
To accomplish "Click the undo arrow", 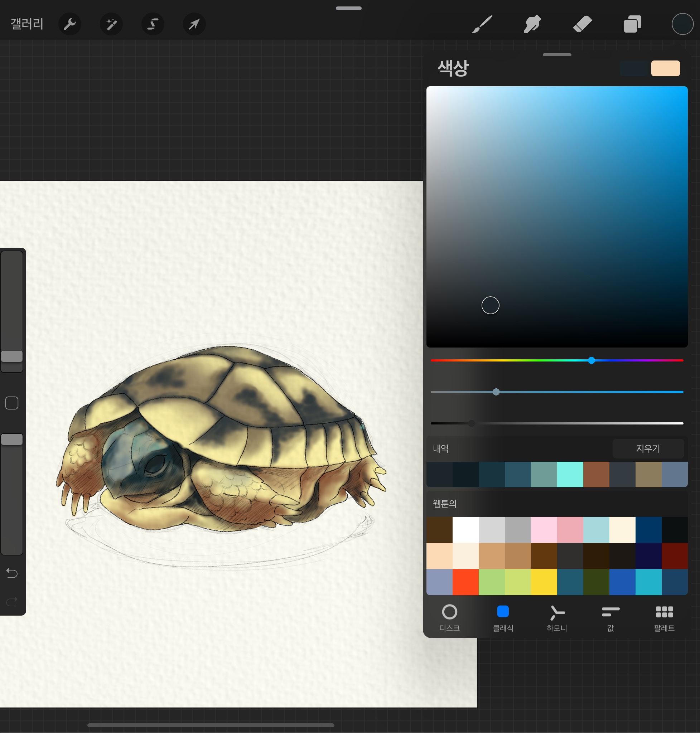I will click(x=12, y=573).
